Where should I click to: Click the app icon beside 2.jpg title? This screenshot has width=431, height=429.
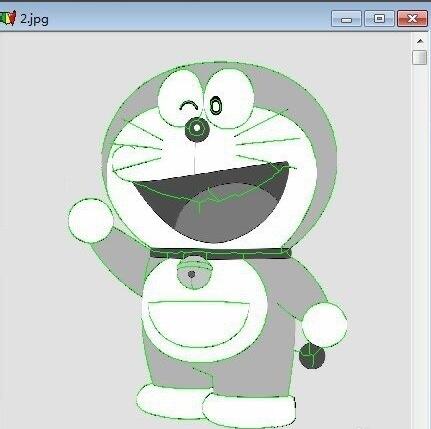point(7,18)
